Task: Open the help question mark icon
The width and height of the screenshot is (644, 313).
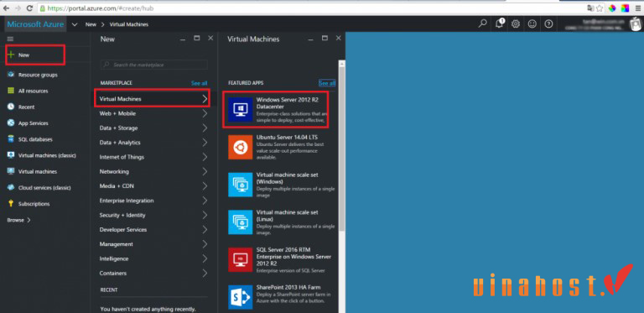Action: pos(548,23)
